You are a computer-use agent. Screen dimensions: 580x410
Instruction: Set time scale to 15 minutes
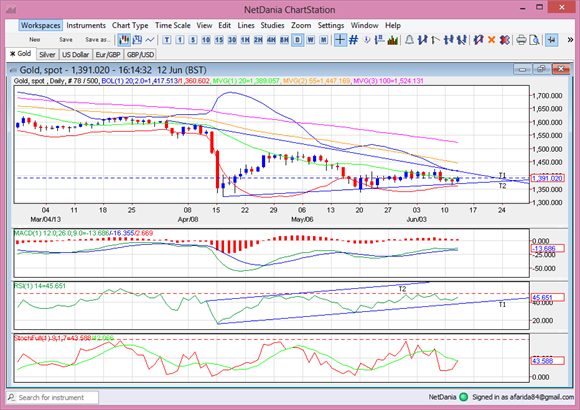(219, 40)
